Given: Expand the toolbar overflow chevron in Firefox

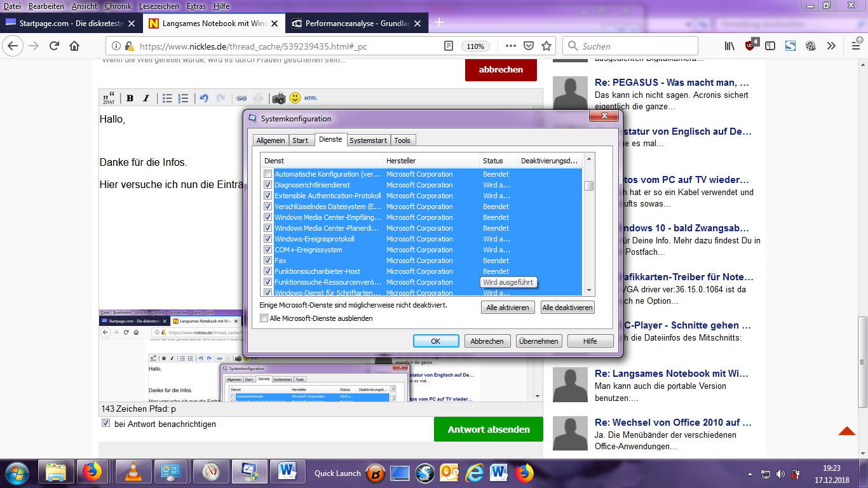Looking at the screenshot, I should (831, 46).
